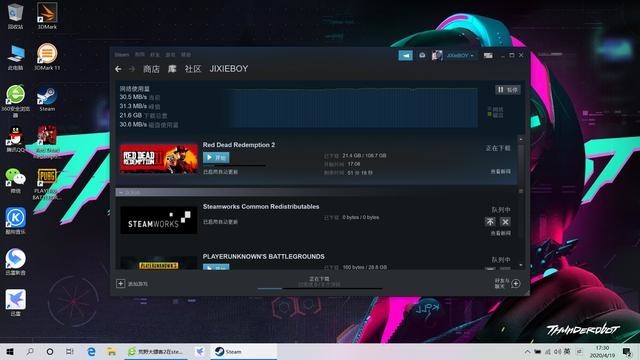View news link for Red Dead Redemption 2

tap(500, 171)
